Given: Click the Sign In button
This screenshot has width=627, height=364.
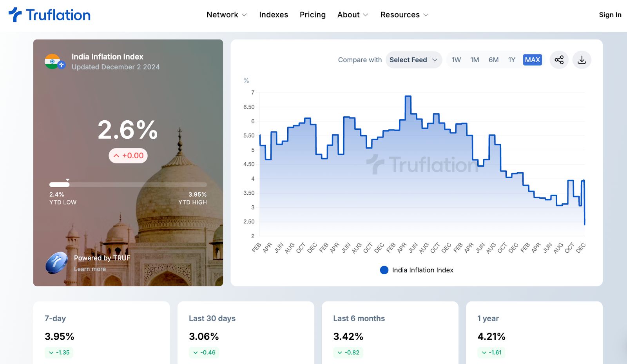Looking at the screenshot, I should tap(610, 15).
